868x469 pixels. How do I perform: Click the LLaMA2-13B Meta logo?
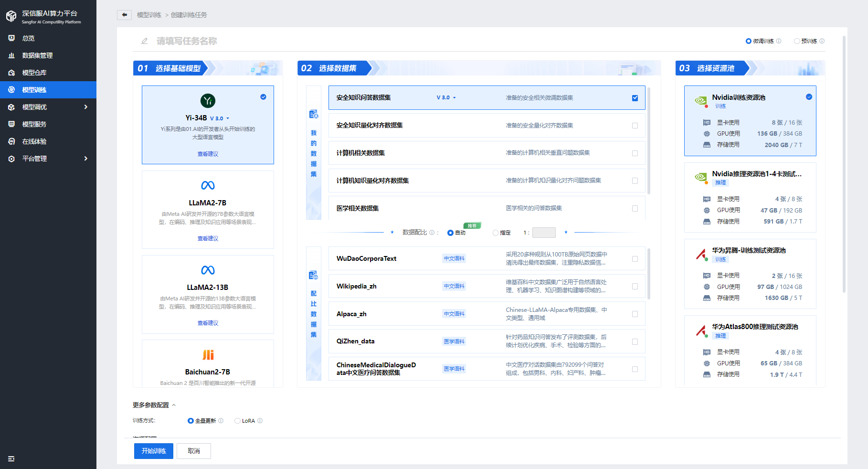pos(208,270)
